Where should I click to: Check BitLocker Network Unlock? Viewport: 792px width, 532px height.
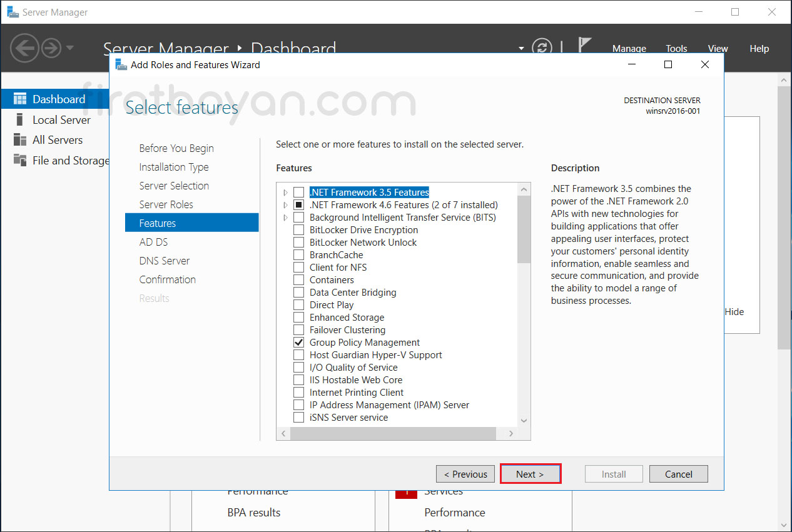[299, 243]
